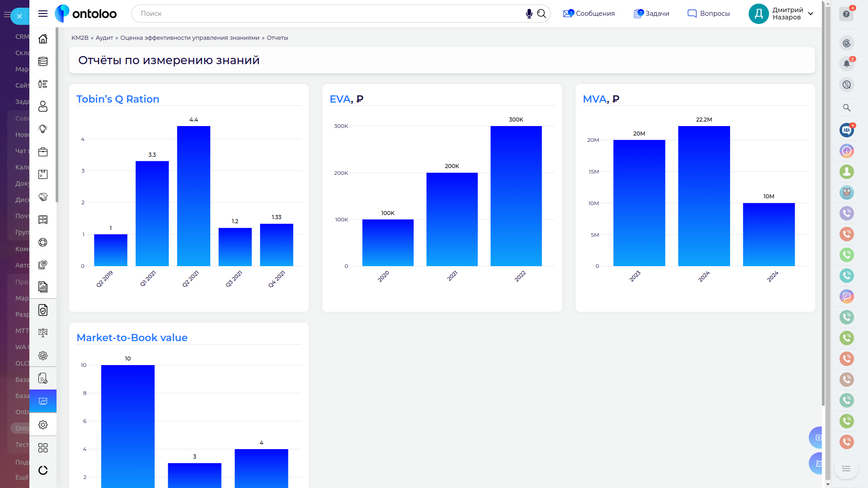Toggle the hamburger menu next to logo
Viewport: 868px width, 488px height.
[x=43, y=14]
